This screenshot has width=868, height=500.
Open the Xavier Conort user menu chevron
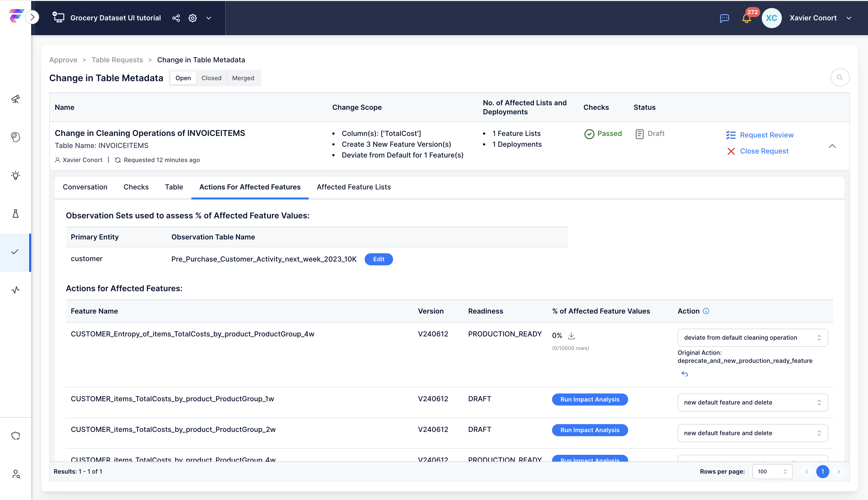tap(849, 18)
